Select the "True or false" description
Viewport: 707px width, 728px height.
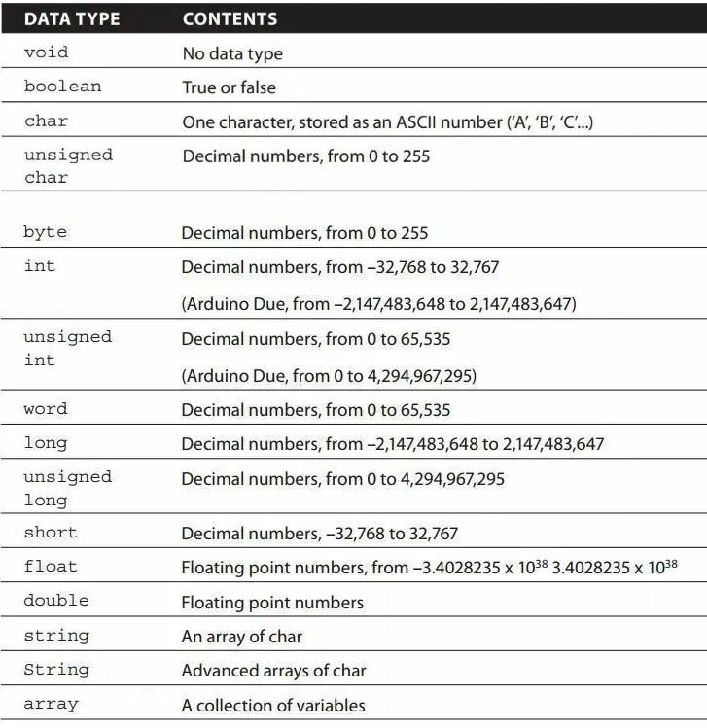[230, 87]
